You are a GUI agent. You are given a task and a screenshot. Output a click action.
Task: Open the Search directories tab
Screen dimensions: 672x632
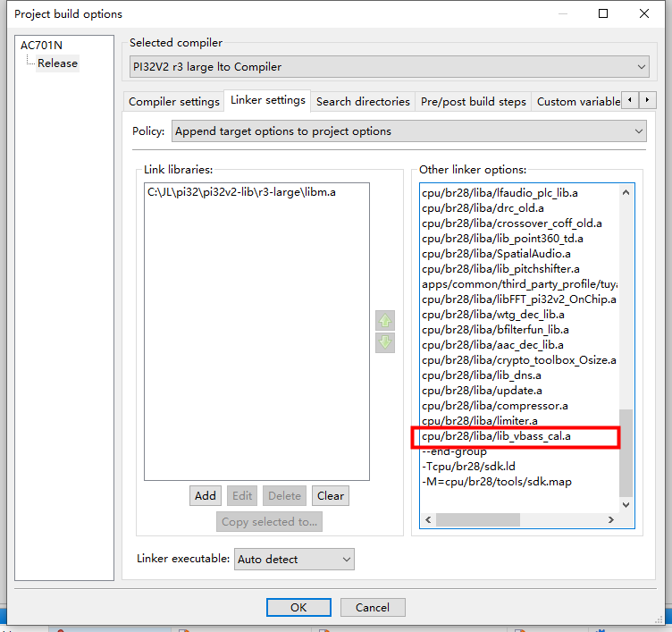(x=363, y=102)
